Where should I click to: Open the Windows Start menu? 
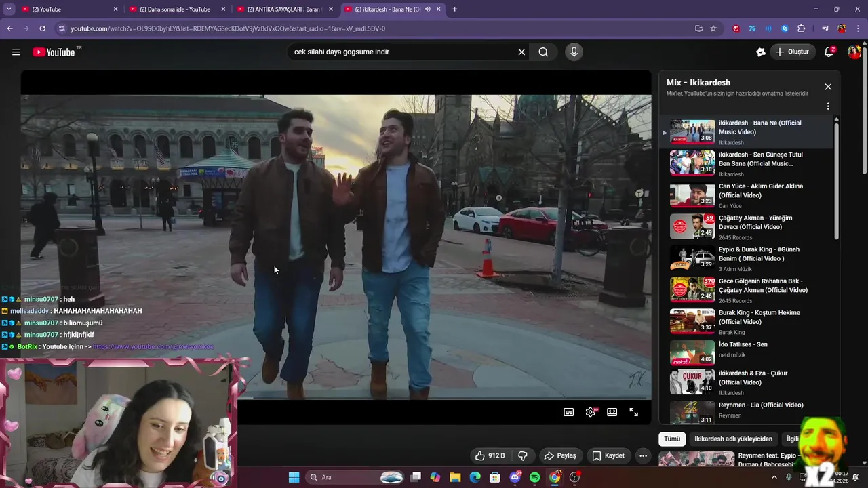(294, 477)
